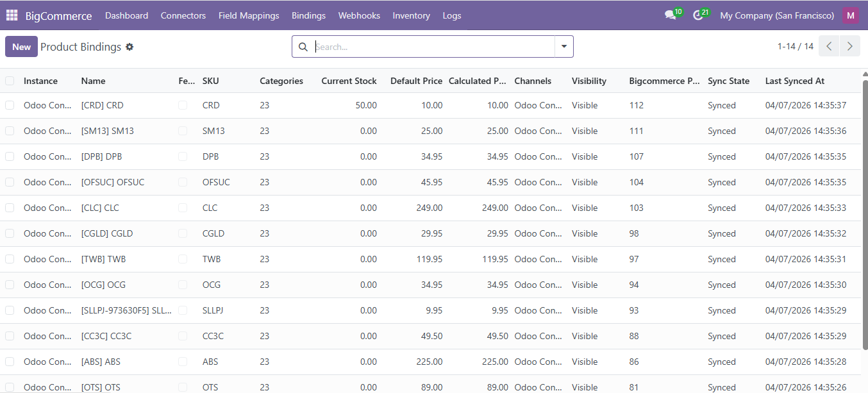Click the New button
This screenshot has width=868, height=393.
pos(21,46)
